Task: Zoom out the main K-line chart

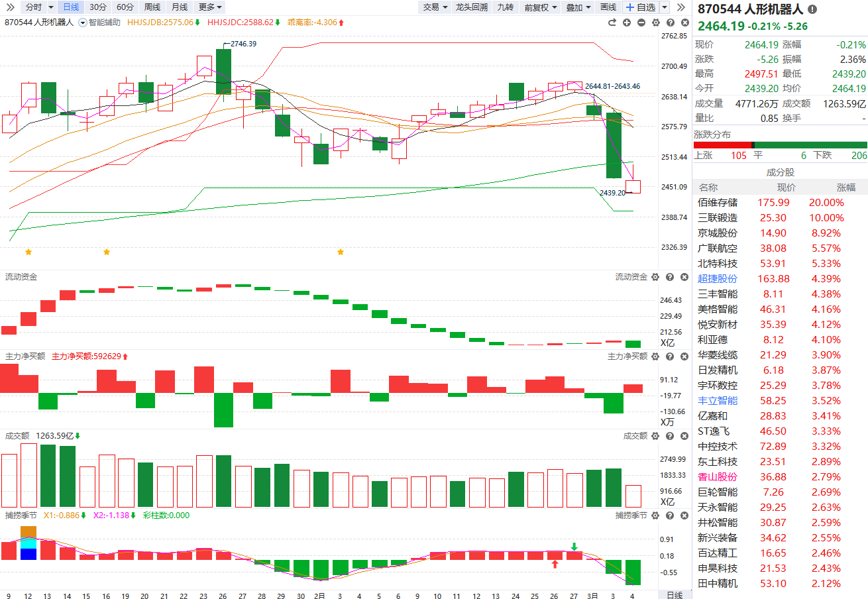Action: coord(641,23)
